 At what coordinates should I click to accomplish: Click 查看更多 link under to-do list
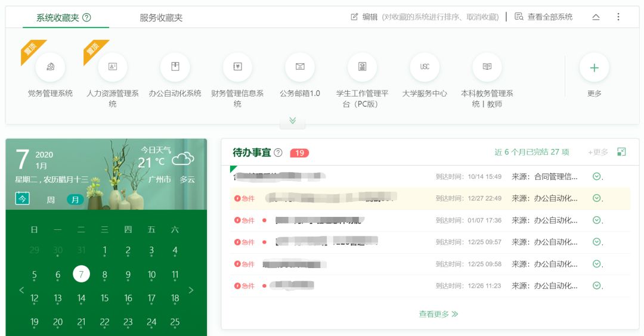[x=438, y=314]
